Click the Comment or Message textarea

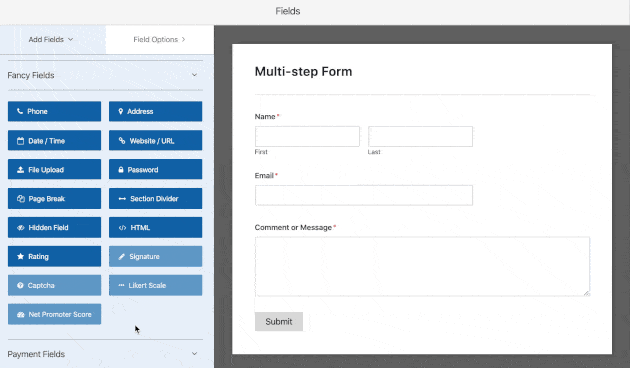pos(422,266)
